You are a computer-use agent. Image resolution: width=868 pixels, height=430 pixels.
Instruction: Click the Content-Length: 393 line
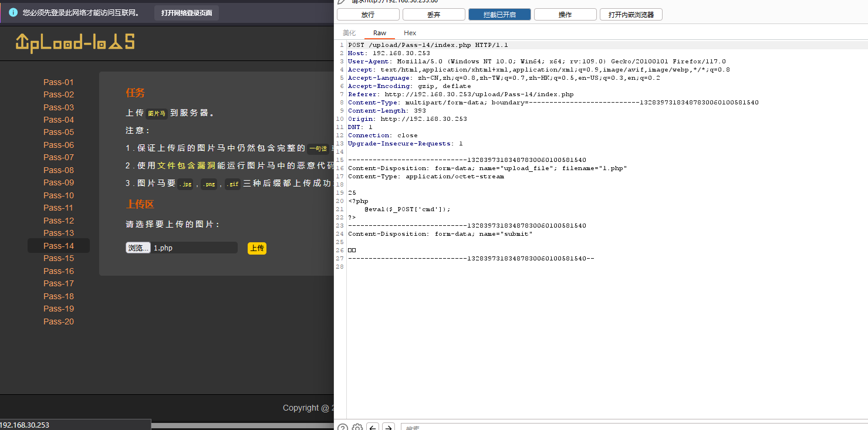click(387, 111)
